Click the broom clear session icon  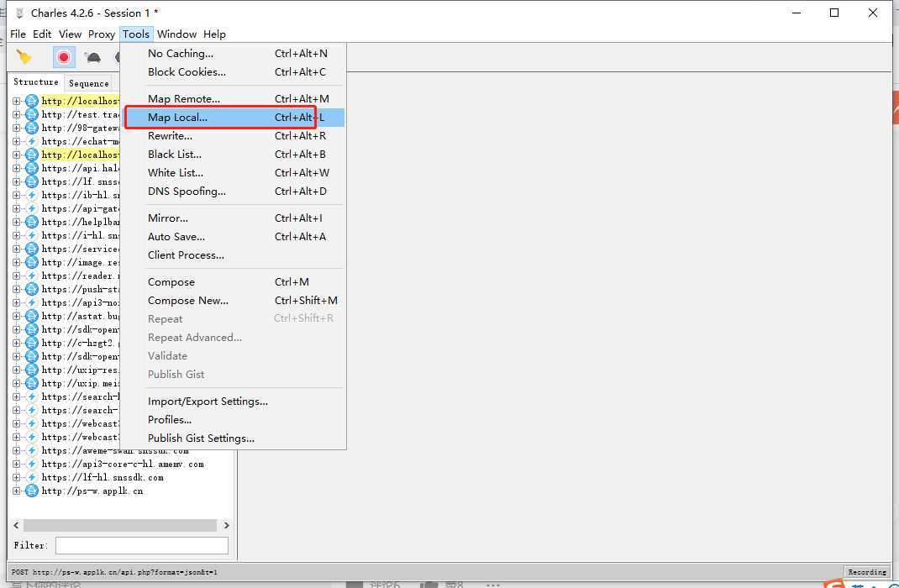(x=24, y=57)
